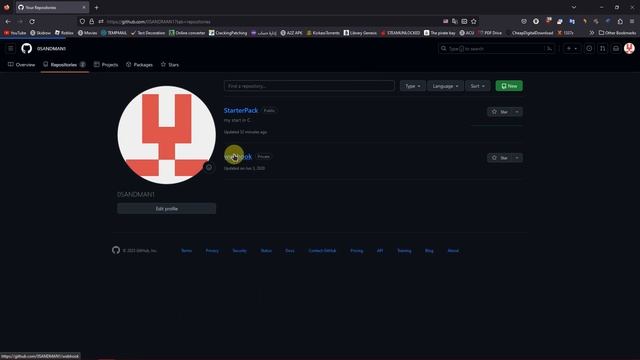
Task: Open the footer About link
Action: [453, 251]
